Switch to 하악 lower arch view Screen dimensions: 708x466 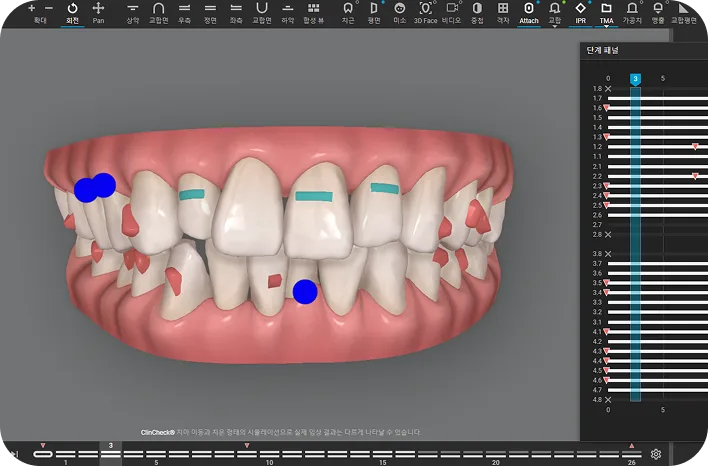pyautogui.click(x=288, y=13)
